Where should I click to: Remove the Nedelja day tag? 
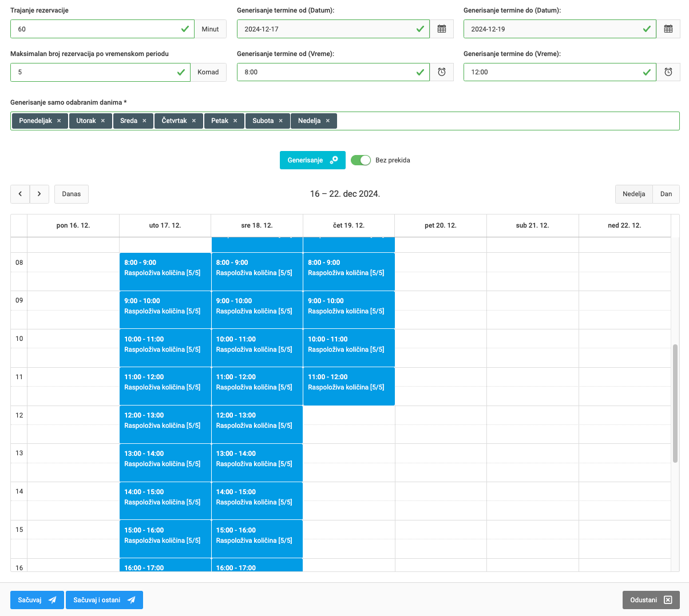tap(328, 121)
